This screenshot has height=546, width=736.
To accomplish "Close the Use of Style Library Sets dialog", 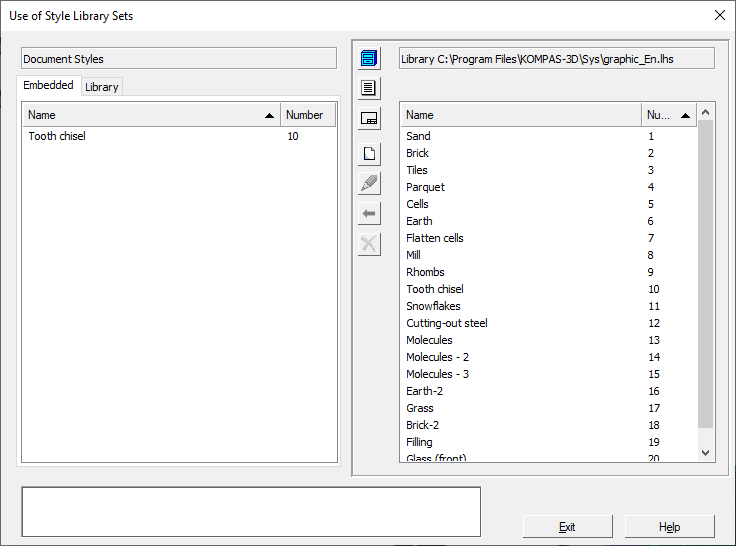I will tap(719, 15).
